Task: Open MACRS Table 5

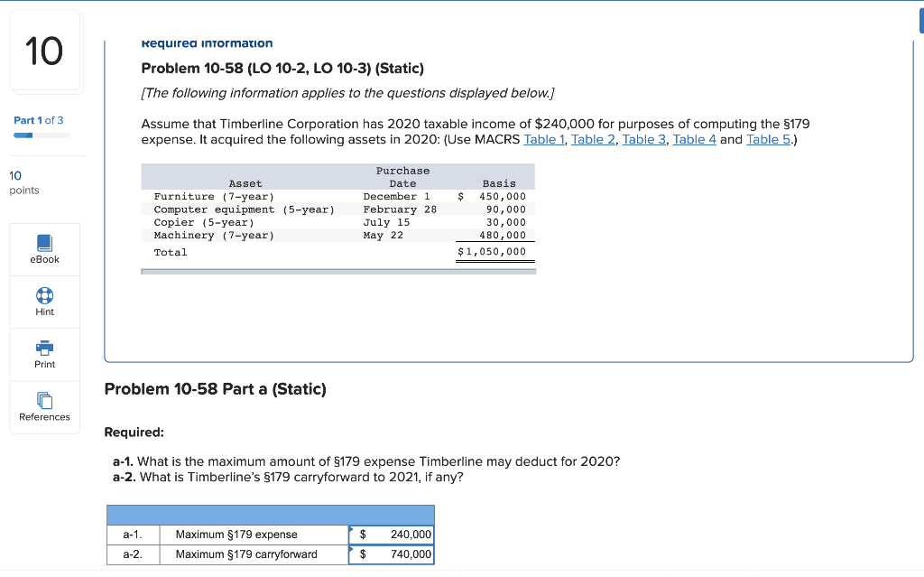Action: tap(768, 139)
